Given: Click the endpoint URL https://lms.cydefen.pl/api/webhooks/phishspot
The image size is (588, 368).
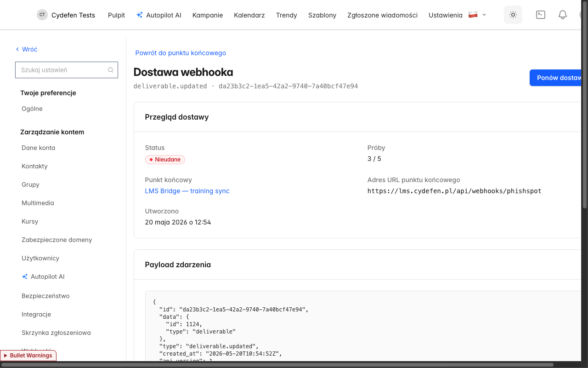Looking at the screenshot, I should point(454,191).
